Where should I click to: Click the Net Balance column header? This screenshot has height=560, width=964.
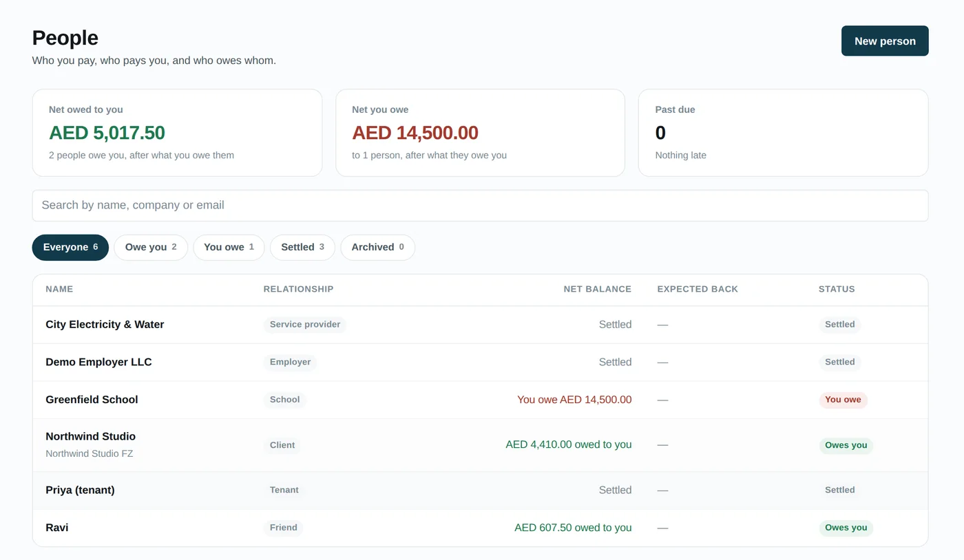tap(597, 289)
